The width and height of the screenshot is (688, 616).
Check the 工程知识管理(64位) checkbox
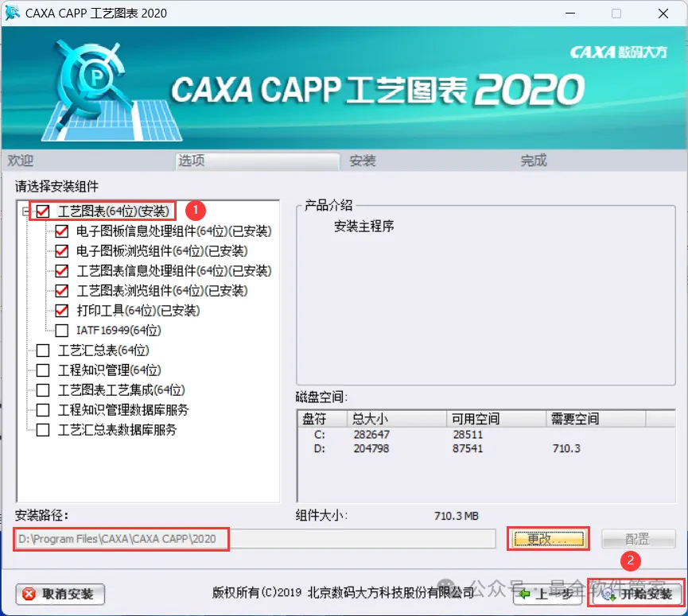tap(43, 370)
